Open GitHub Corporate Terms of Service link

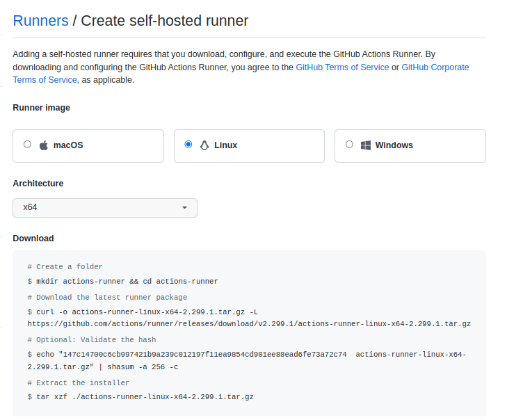435,67
